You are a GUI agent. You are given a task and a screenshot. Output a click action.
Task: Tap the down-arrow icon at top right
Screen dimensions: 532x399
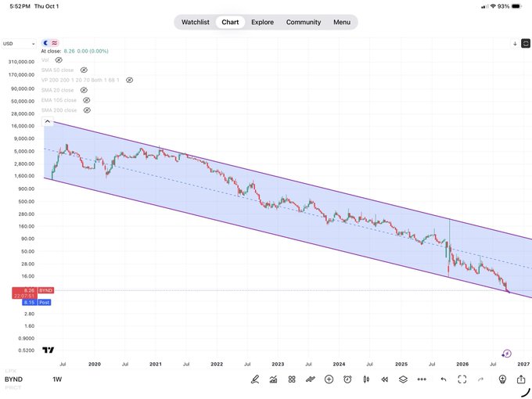(515, 44)
